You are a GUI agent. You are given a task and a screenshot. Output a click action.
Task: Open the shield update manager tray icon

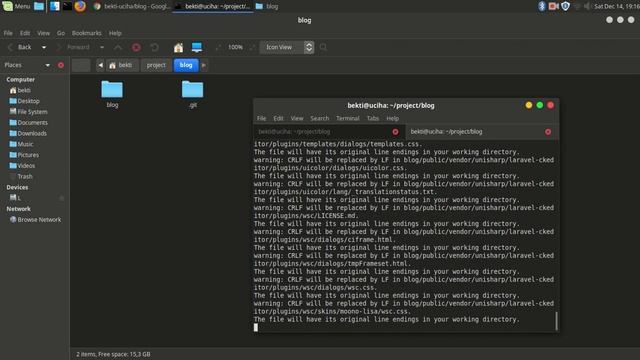(x=565, y=6)
